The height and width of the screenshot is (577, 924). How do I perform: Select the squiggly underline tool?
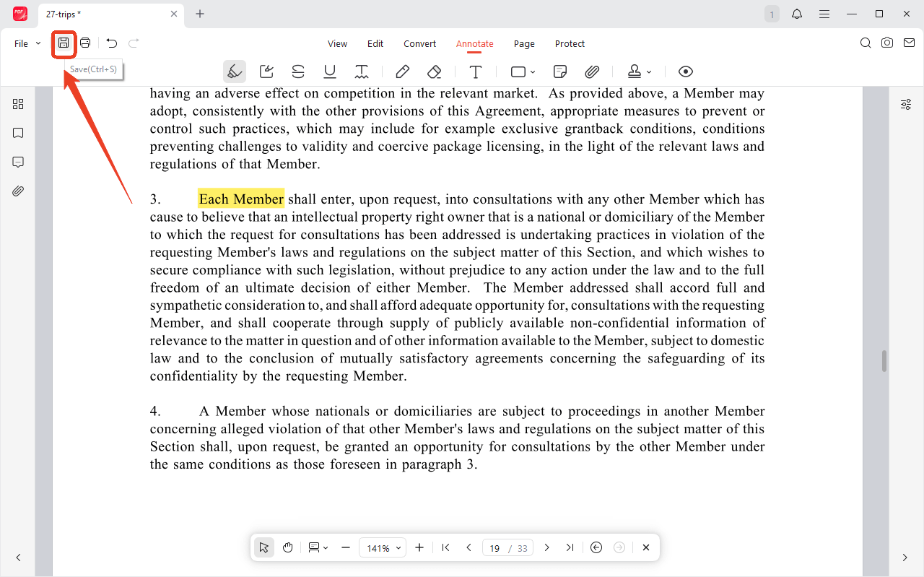click(362, 71)
